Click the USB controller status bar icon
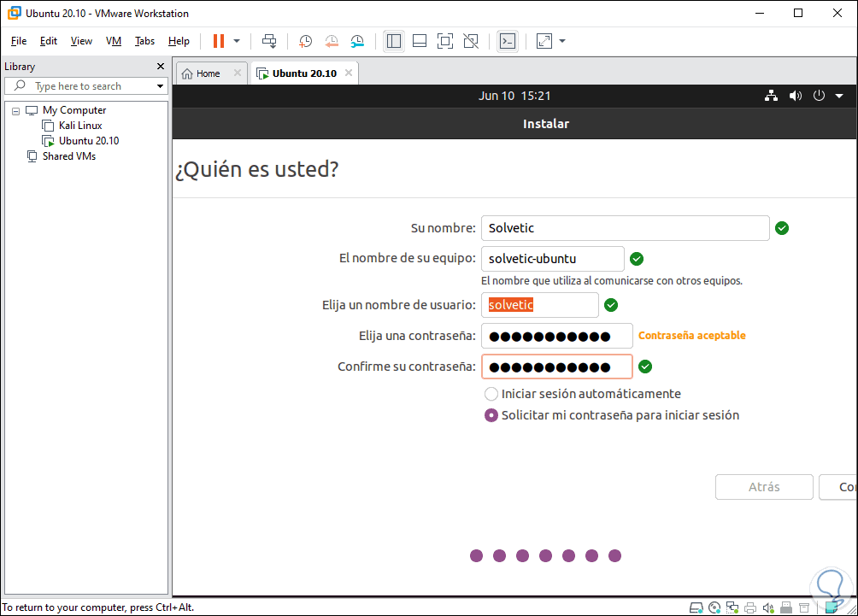The image size is (858, 616). 786,607
